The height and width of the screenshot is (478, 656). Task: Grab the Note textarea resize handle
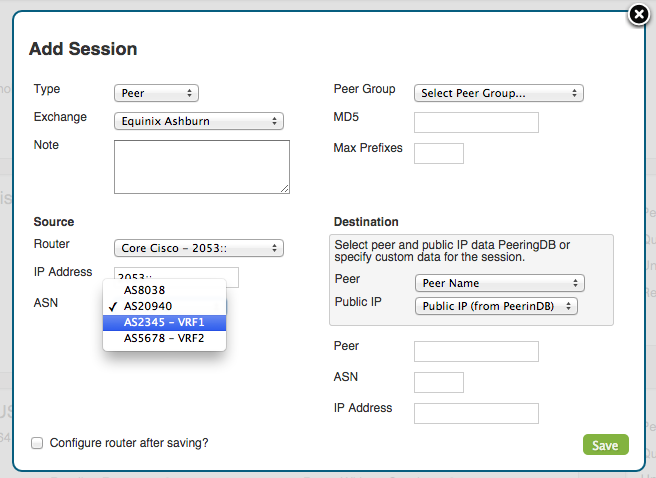[x=284, y=189]
